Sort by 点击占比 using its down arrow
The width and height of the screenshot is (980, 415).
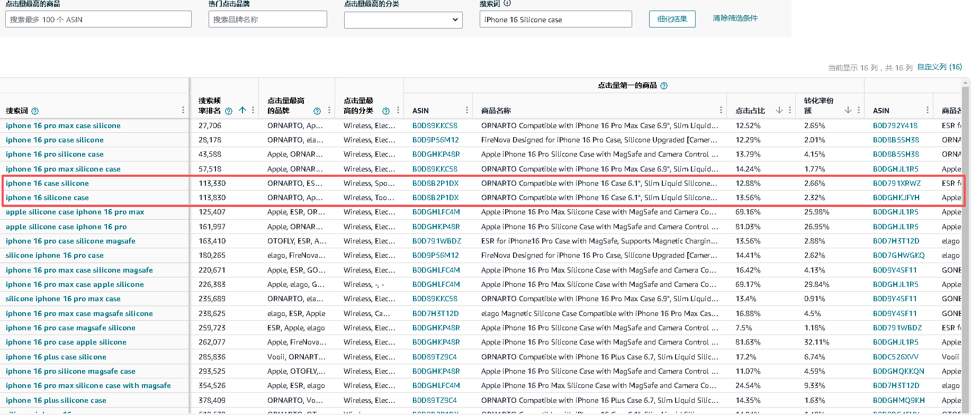(779, 110)
